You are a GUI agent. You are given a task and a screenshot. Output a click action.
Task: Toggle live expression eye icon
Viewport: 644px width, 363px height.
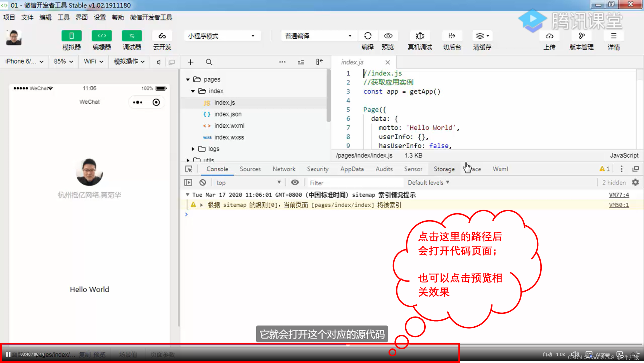tap(295, 182)
